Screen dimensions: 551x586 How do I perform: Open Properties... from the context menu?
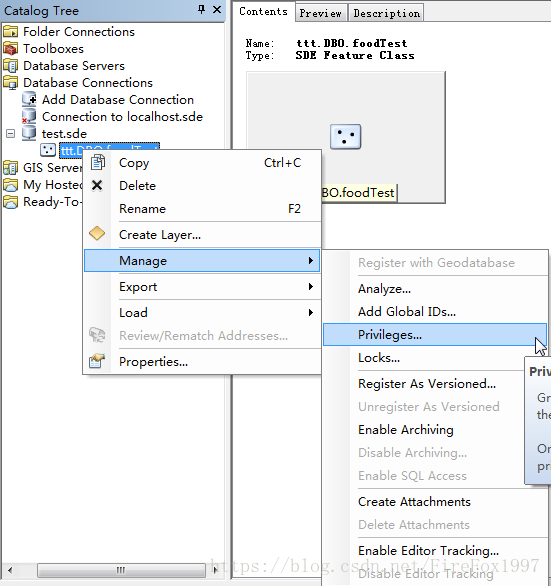tap(202, 361)
